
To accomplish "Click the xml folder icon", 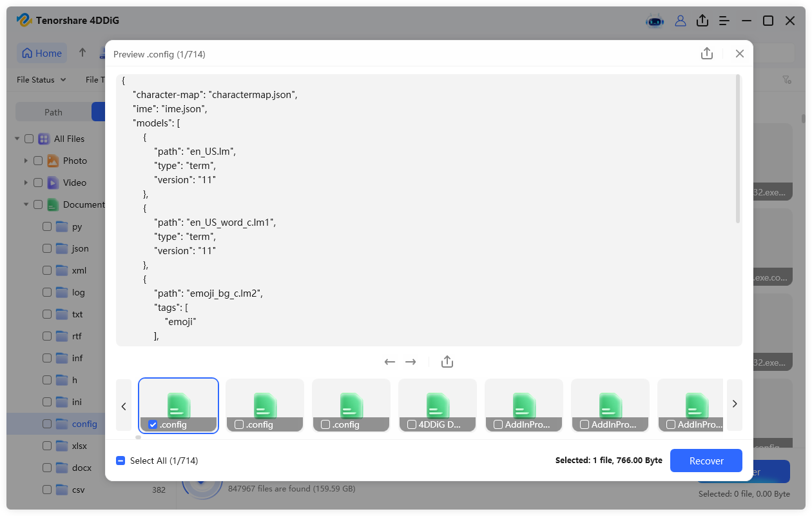I will pyautogui.click(x=62, y=270).
